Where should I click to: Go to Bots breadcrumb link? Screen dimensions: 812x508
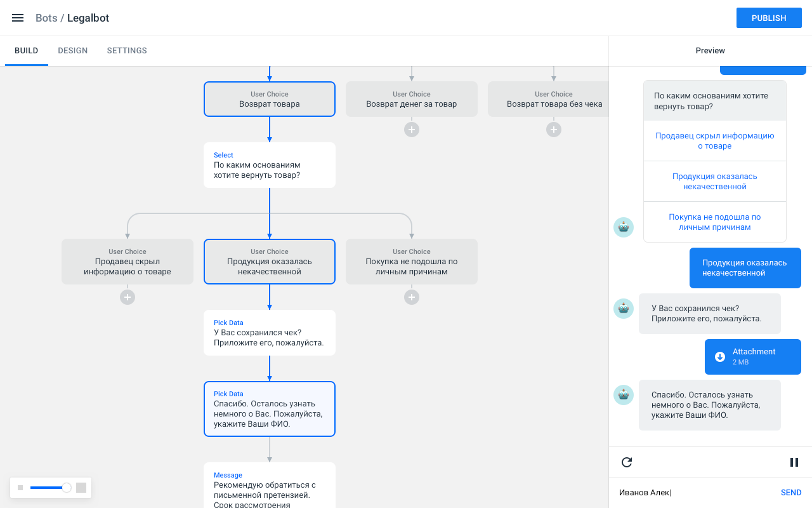point(46,18)
